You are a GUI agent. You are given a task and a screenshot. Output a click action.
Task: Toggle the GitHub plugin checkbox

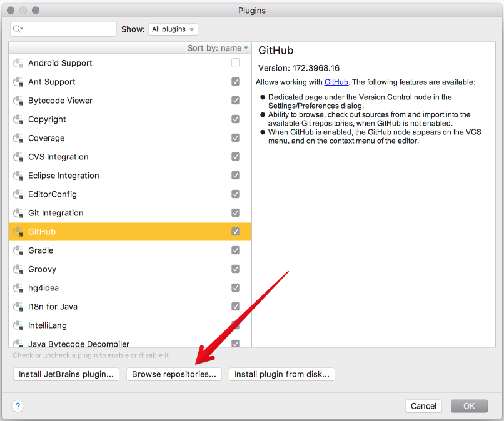click(x=236, y=232)
